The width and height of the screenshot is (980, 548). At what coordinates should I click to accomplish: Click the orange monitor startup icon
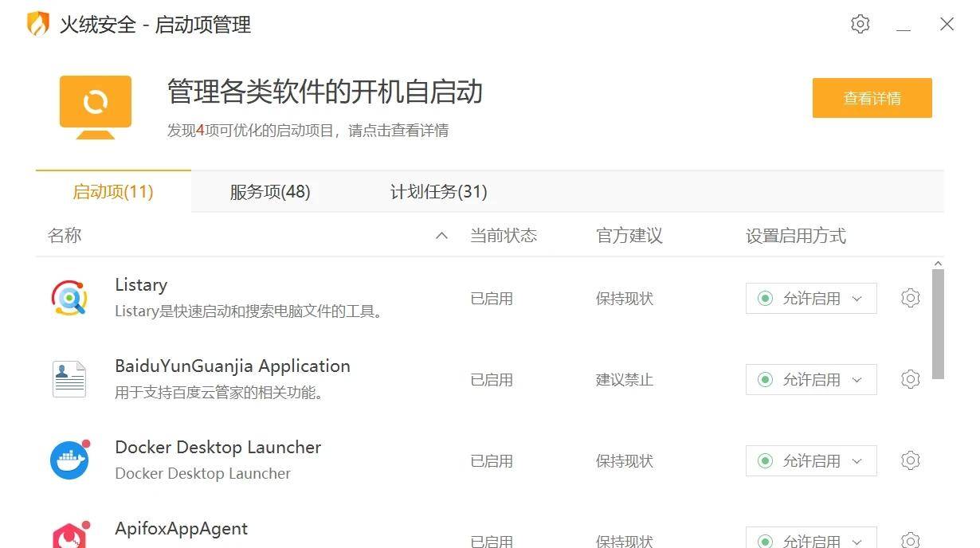[x=96, y=107]
